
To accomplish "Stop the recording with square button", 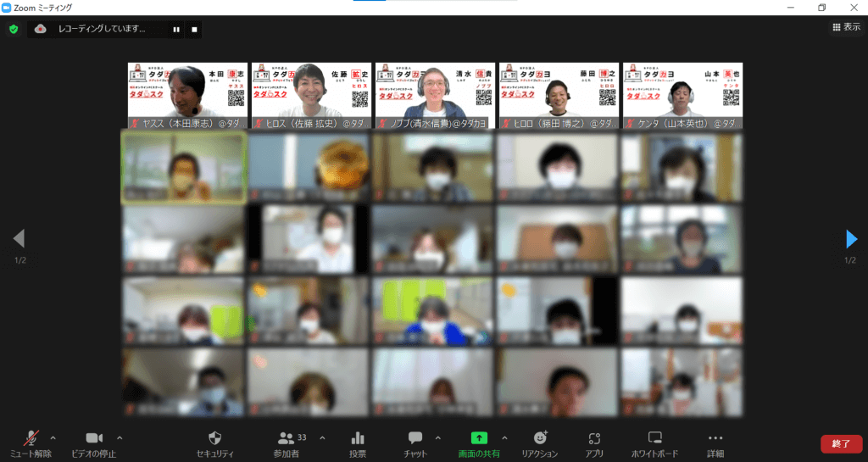I will click(194, 29).
